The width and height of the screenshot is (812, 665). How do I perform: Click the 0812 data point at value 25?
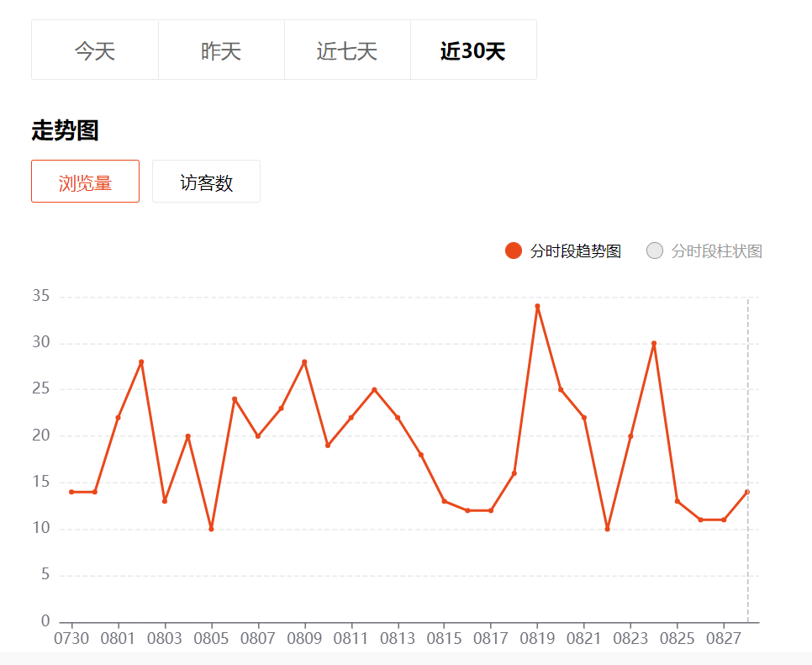coord(374,389)
